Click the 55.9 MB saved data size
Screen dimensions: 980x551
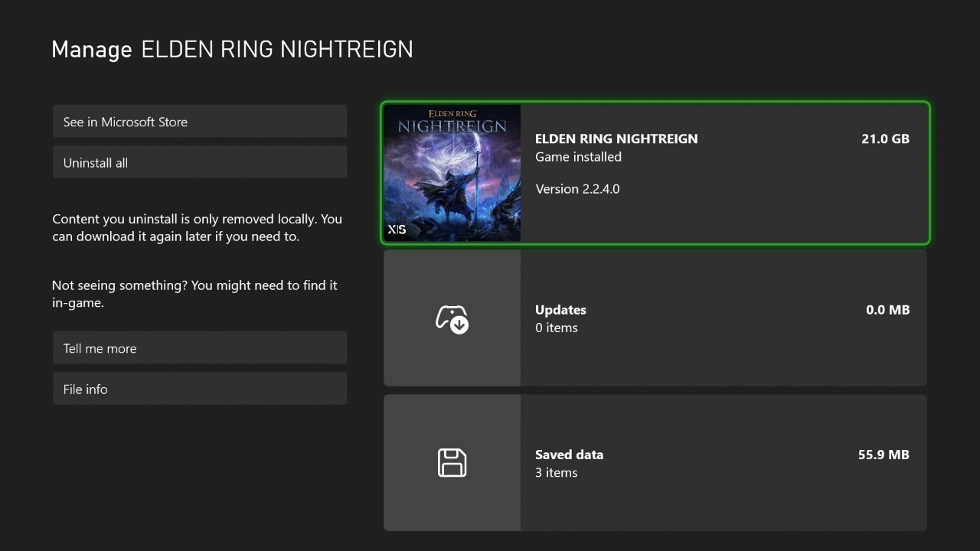[884, 455]
